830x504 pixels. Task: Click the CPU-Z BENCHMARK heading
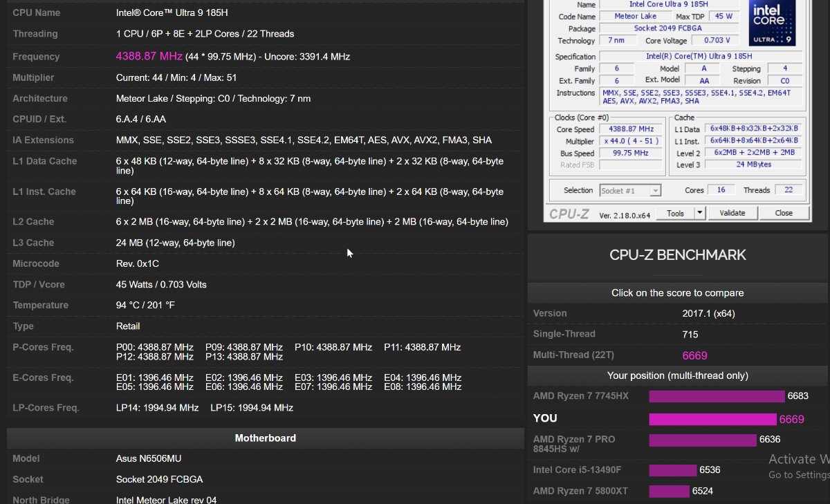click(677, 255)
